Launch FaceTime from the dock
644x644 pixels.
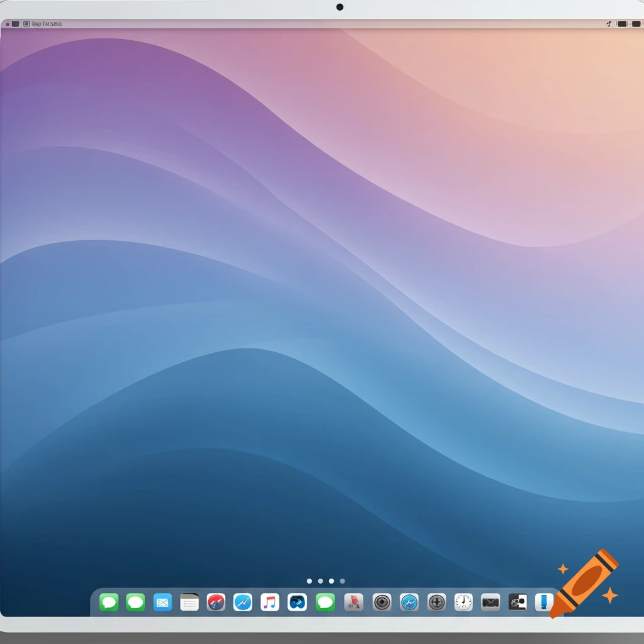pos(134,602)
